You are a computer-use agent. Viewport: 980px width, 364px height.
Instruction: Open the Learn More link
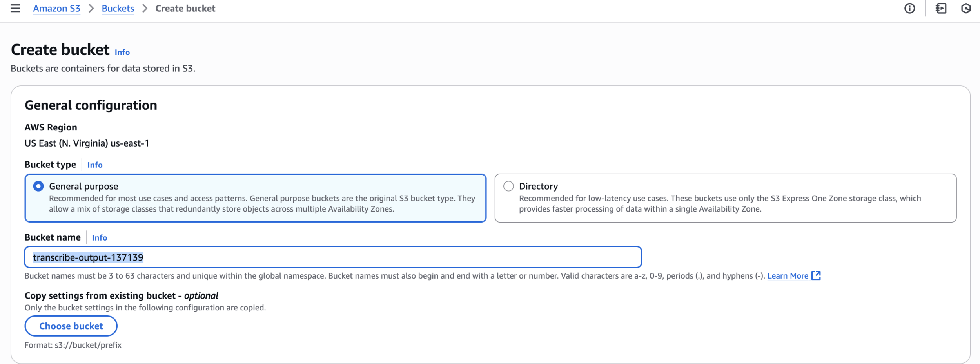click(788, 276)
